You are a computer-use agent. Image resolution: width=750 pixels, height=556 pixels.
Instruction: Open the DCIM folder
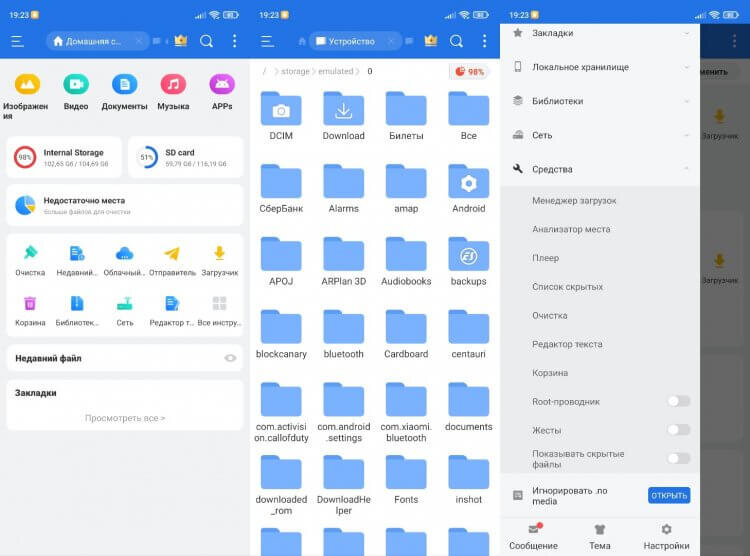(x=281, y=115)
